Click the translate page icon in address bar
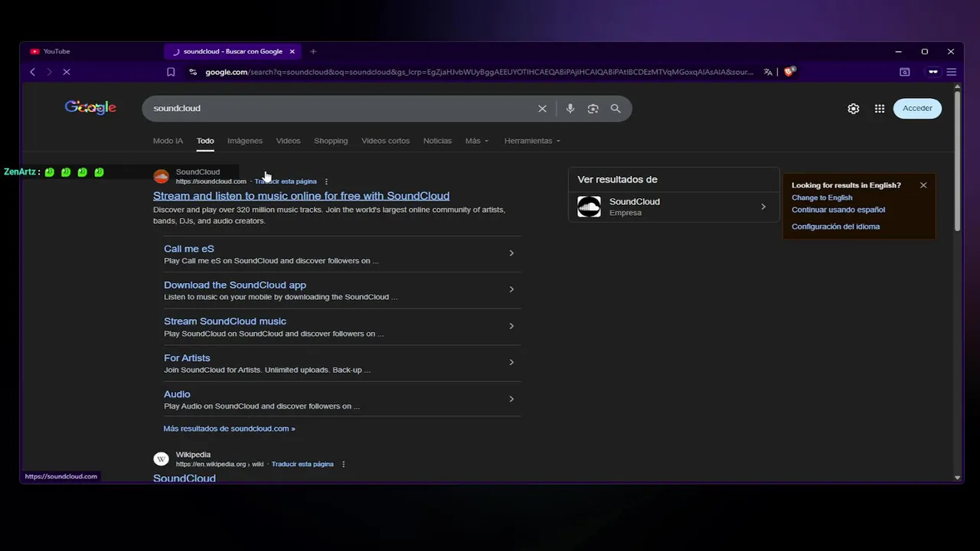This screenshot has width=980, height=551. coord(768,72)
